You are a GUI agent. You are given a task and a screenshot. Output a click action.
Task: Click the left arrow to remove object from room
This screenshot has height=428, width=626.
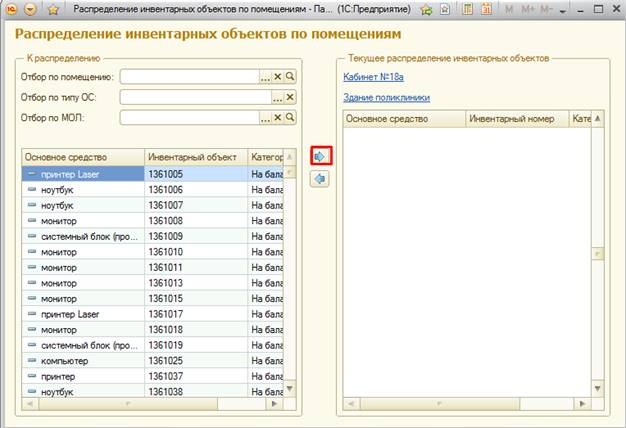320,178
